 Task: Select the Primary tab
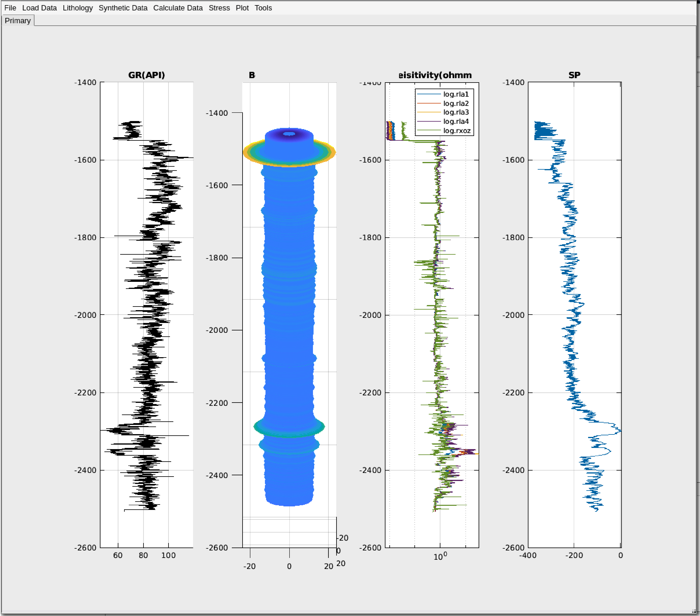tap(18, 20)
